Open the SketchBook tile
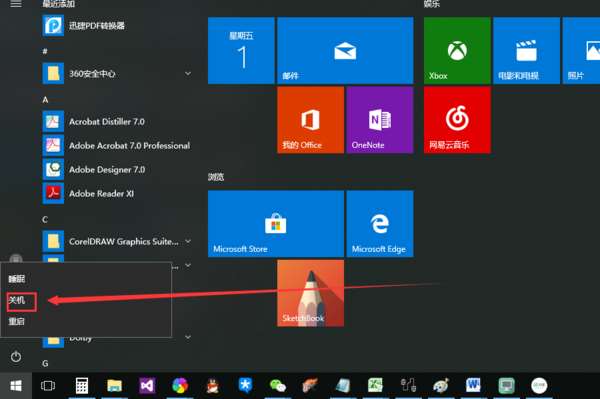Viewport: 600px width, 399px height. pos(310,293)
